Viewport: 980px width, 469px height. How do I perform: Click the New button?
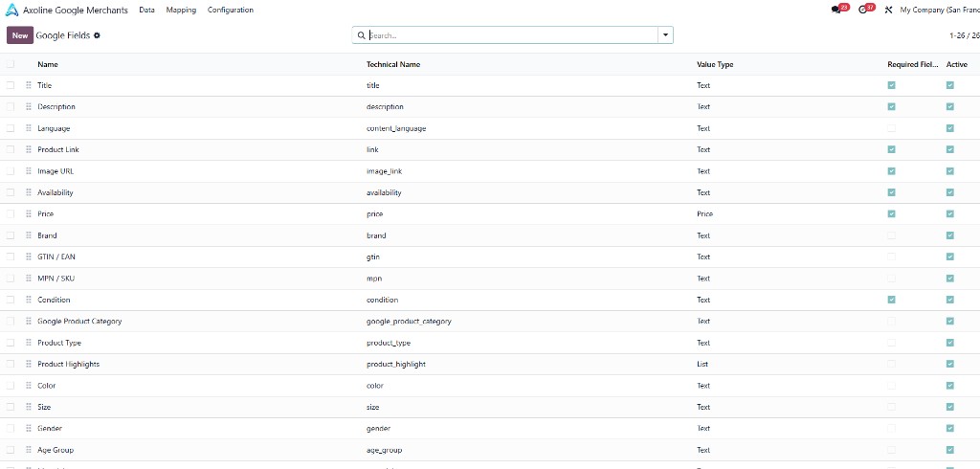click(x=20, y=35)
